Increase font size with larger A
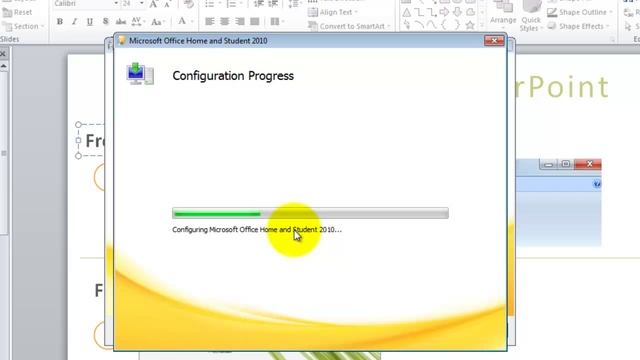Screen dimensions: 640x360 point(153,4)
